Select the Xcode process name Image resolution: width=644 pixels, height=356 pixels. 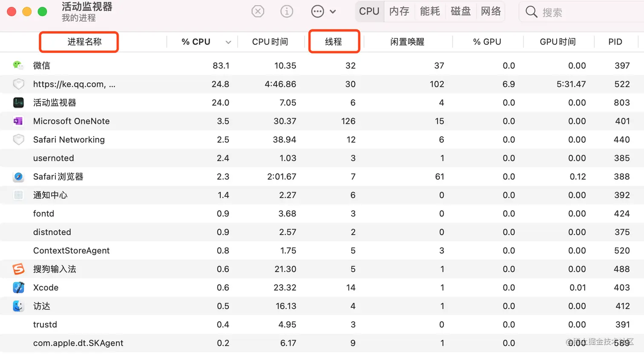point(46,287)
